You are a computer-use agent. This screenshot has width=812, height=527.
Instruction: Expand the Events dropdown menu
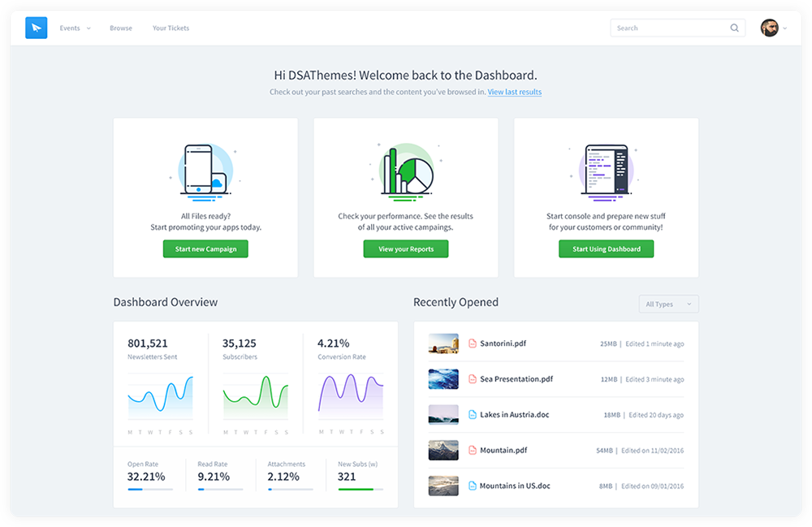tap(74, 28)
